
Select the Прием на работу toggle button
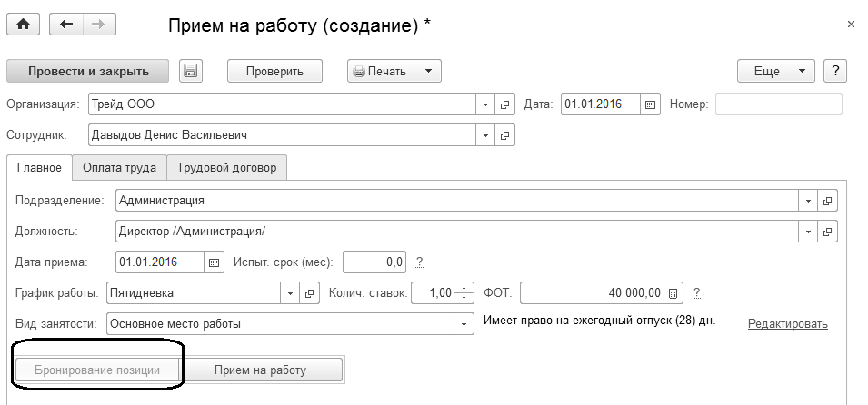pos(260,370)
